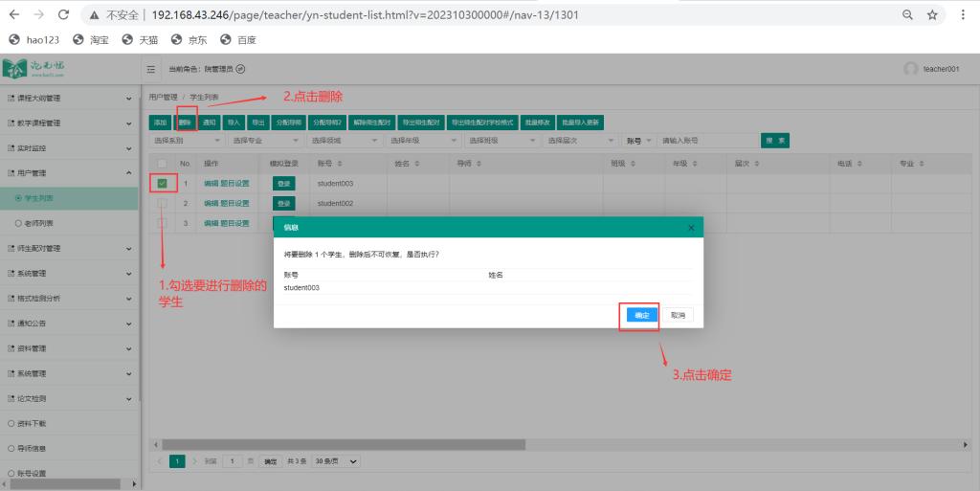Toggle the select-all checkbox in table header
This screenshot has width=980, height=491.
coord(162,164)
